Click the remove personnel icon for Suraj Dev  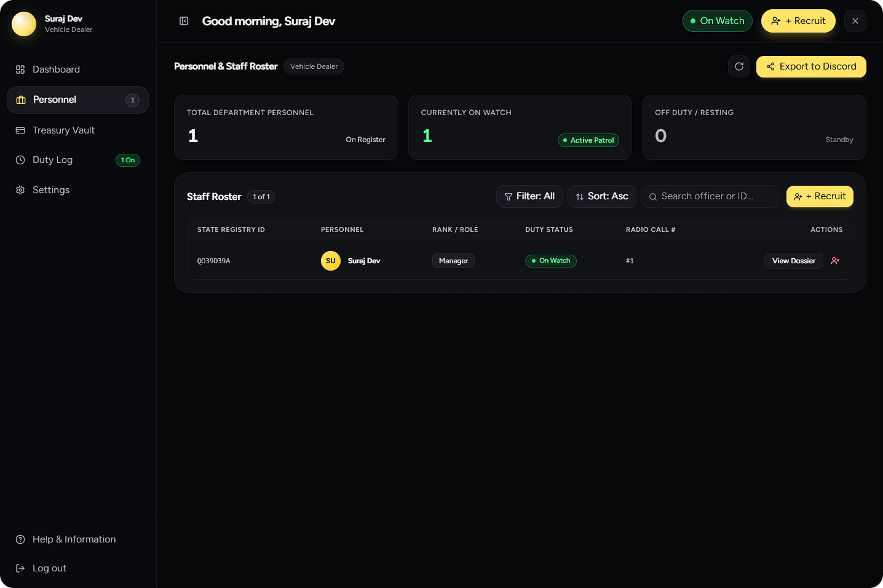(835, 261)
